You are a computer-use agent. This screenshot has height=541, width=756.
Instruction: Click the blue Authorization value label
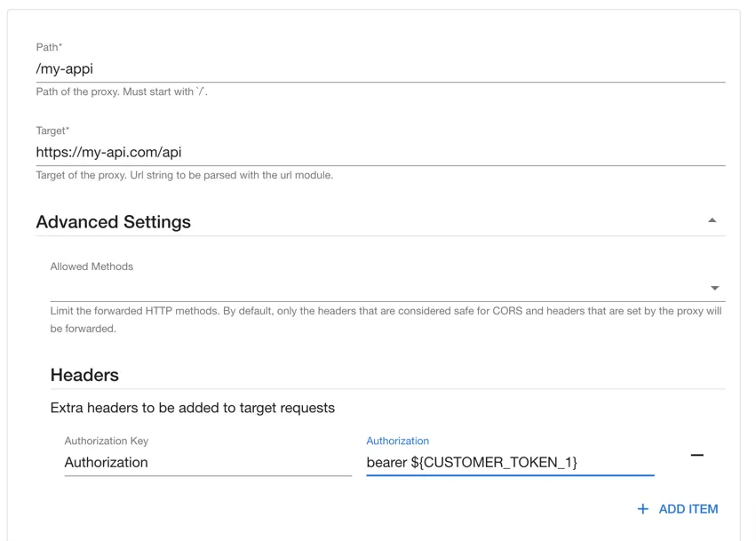(397, 441)
